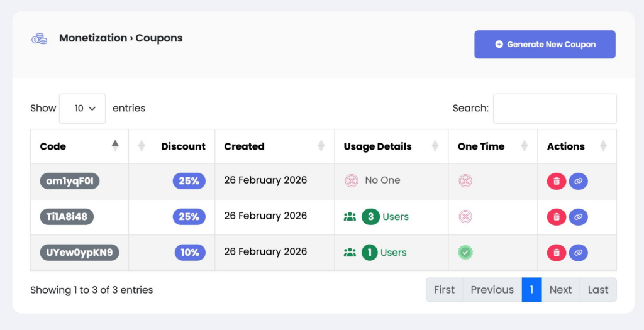Focus the Search input field
The image size is (644, 330).
[x=554, y=109]
